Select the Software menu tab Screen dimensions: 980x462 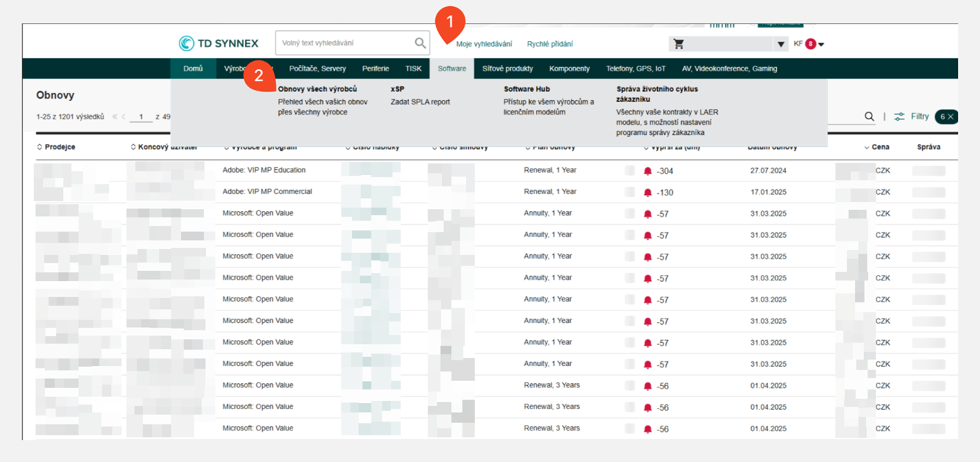point(452,69)
